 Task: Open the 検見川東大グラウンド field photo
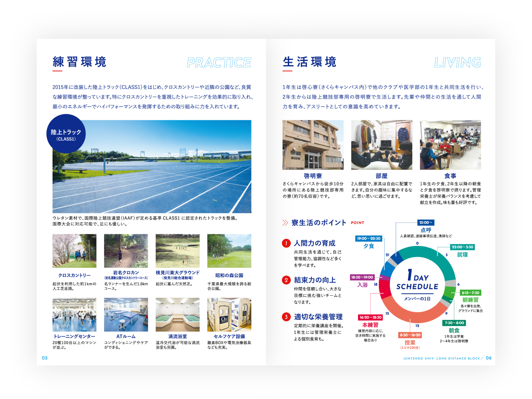[178, 251]
